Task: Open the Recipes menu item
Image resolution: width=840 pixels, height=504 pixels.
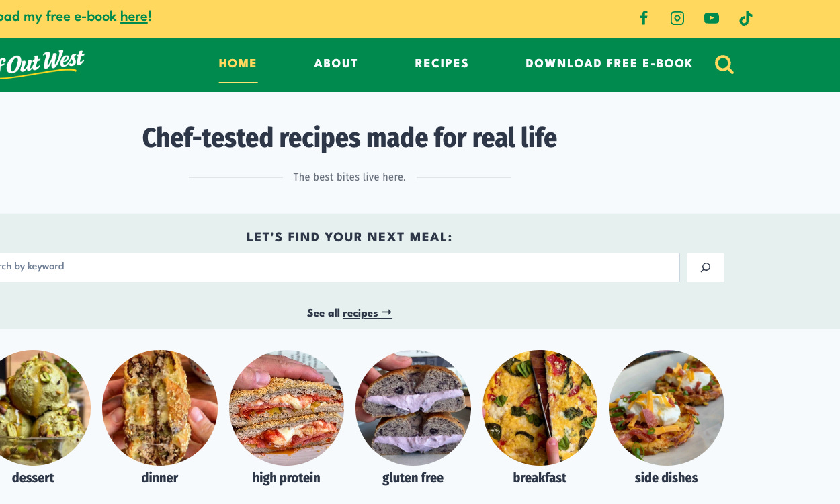Action: point(442,63)
